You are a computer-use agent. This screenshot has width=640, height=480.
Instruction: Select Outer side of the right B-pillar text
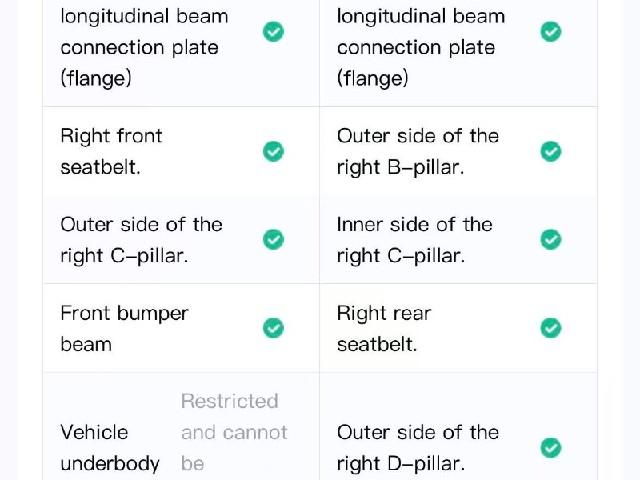(418, 151)
